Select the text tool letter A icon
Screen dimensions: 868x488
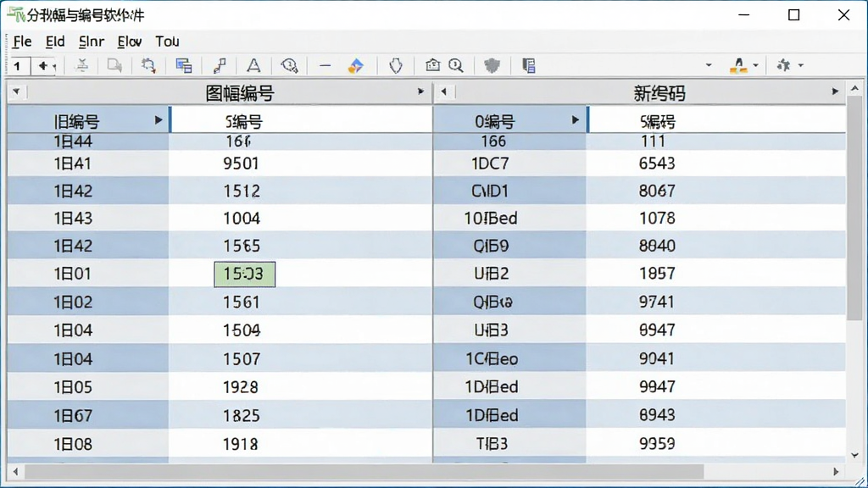[x=253, y=65]
